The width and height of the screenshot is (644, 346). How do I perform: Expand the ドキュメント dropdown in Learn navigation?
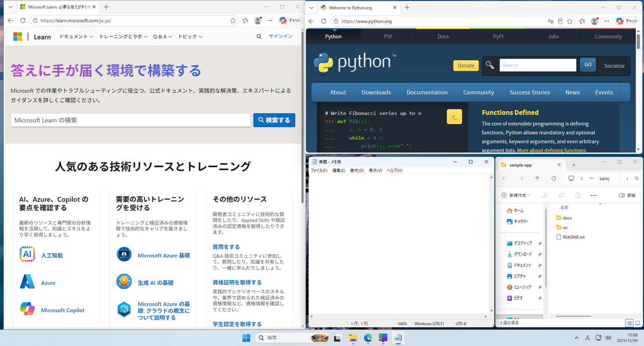76,36
